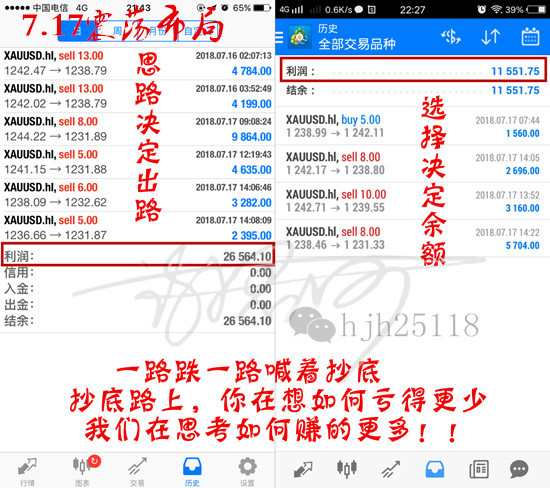Open sell 8.00 trade dated 2018.07.17 14:05
550x488 pixels.
pyautogui.click(x=412, y=163)
